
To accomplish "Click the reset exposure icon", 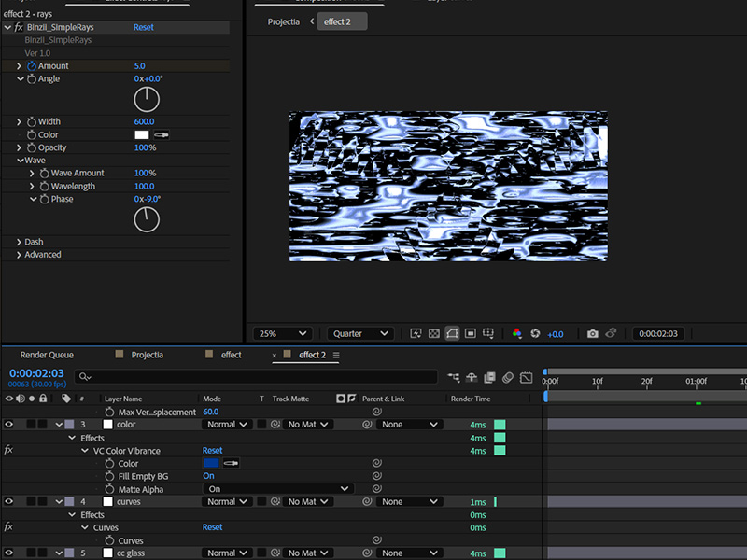I will click(535, 333).
